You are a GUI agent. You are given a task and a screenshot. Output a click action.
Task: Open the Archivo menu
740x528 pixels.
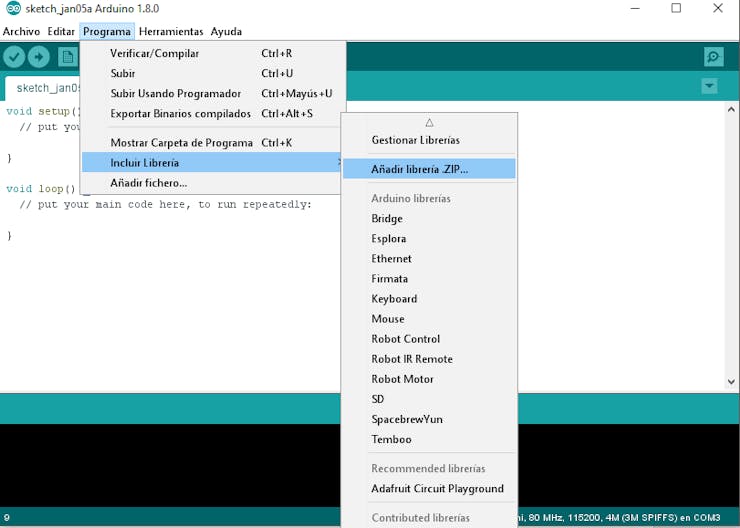pos(21,32)
